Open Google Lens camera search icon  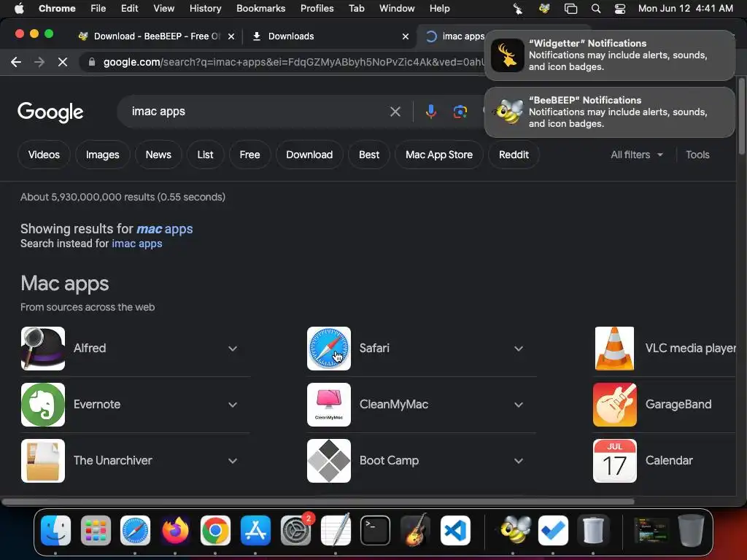tap(460, 112)
